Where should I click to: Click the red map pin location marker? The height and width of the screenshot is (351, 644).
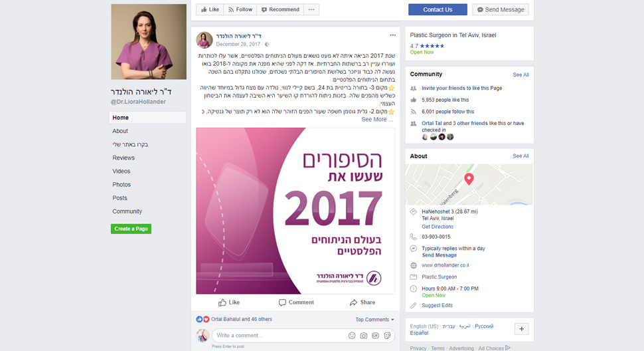469,179
